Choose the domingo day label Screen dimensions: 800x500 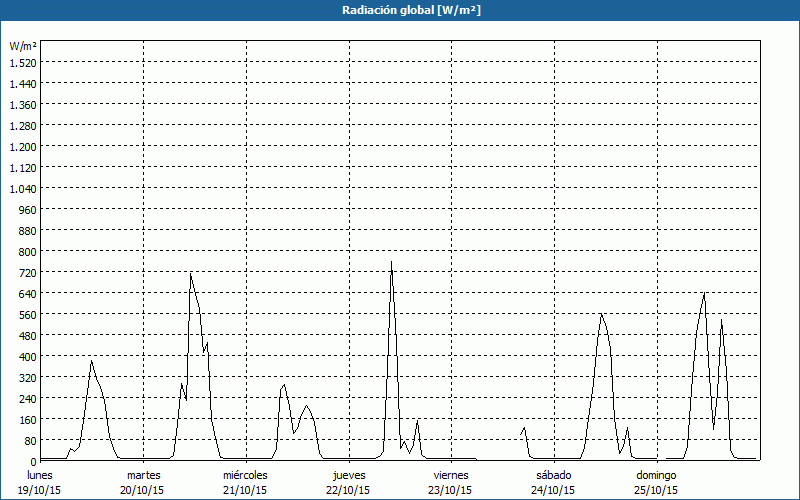point(656,474)
